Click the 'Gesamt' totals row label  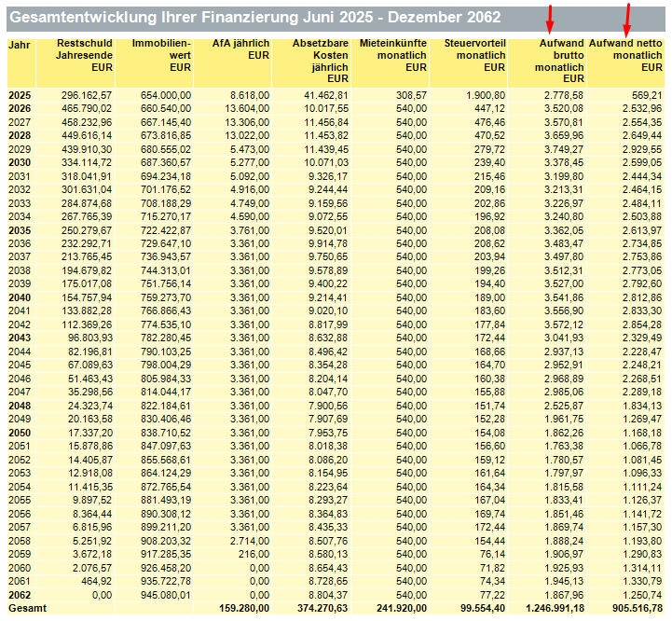pyautogui.click(x=27, y=608)
